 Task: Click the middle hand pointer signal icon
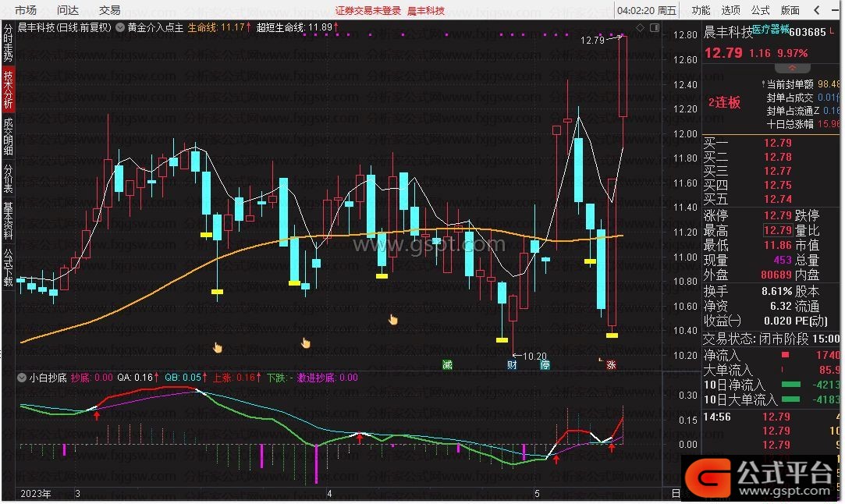pos(306,343)
